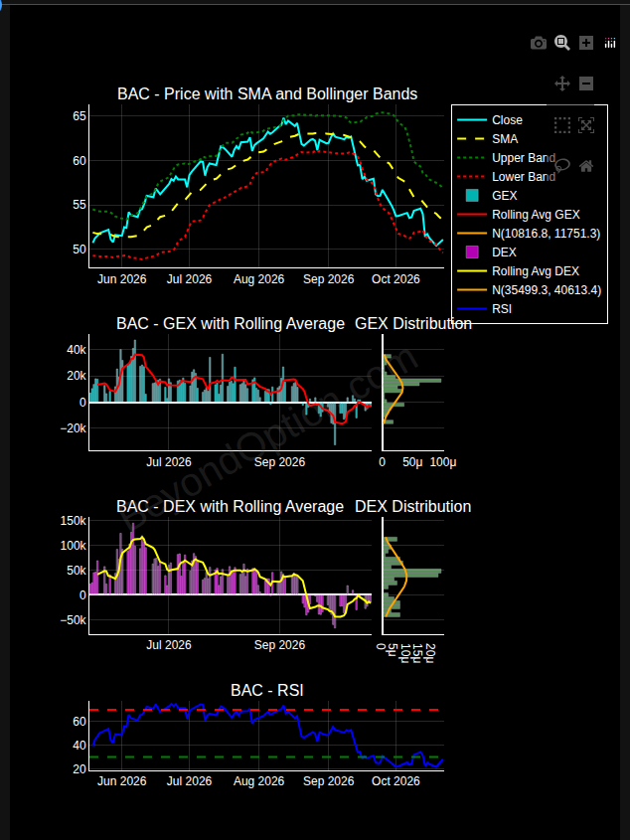Select the Box Select dotted-square tool
This screenshot has height=840, width=630.
(562, 125)
